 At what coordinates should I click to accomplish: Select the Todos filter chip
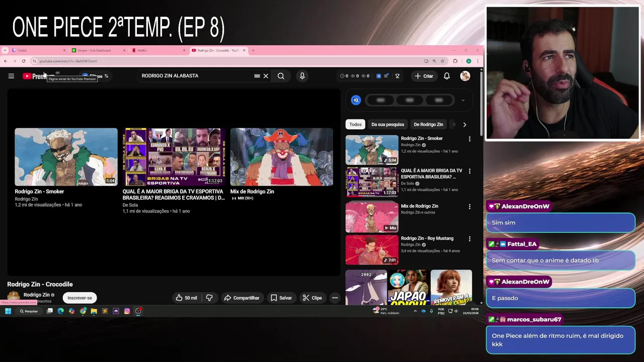[x=355, y=124]
